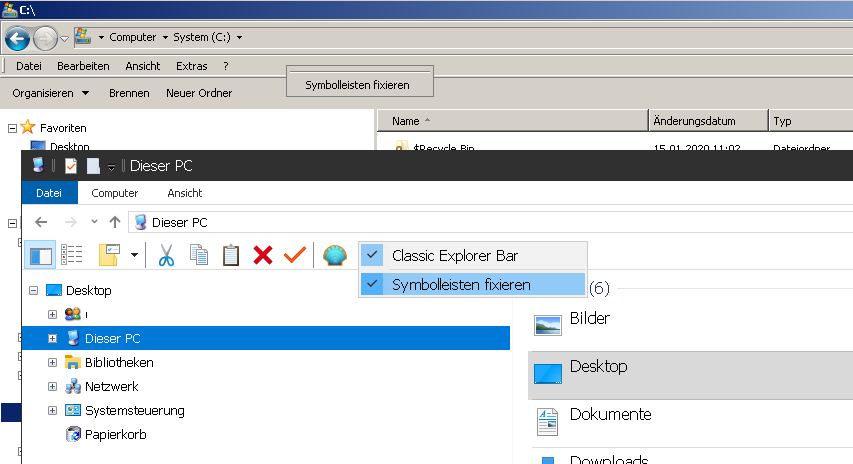853x464 pixels.
Task: Switch to the Computer ribbon tab
Action: 115,193
